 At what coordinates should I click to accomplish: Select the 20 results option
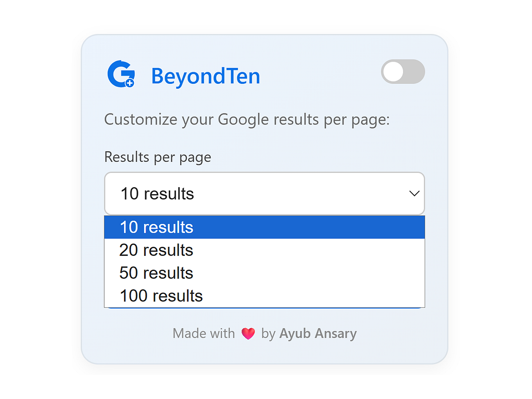coord(156,250)
